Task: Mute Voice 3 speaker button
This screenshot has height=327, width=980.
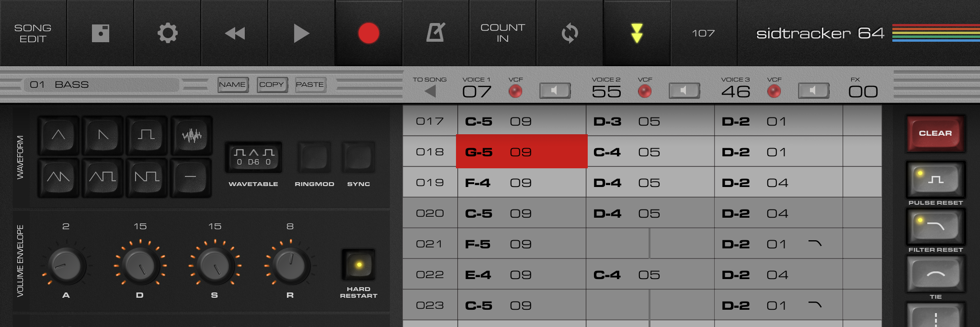Action: 814,91
